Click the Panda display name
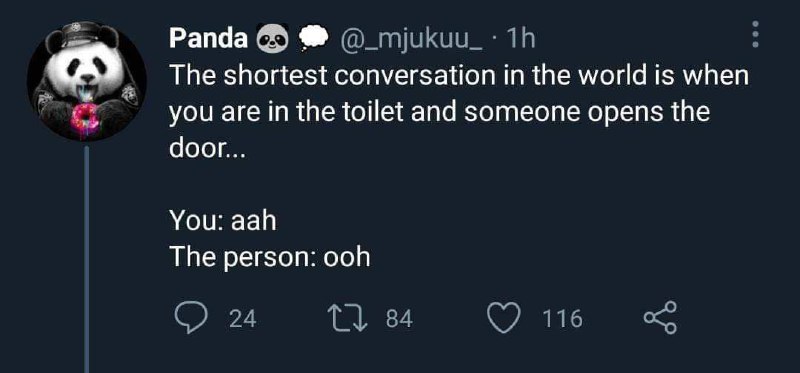Viewport: 800px width, 373px height. tap(209, 38)
